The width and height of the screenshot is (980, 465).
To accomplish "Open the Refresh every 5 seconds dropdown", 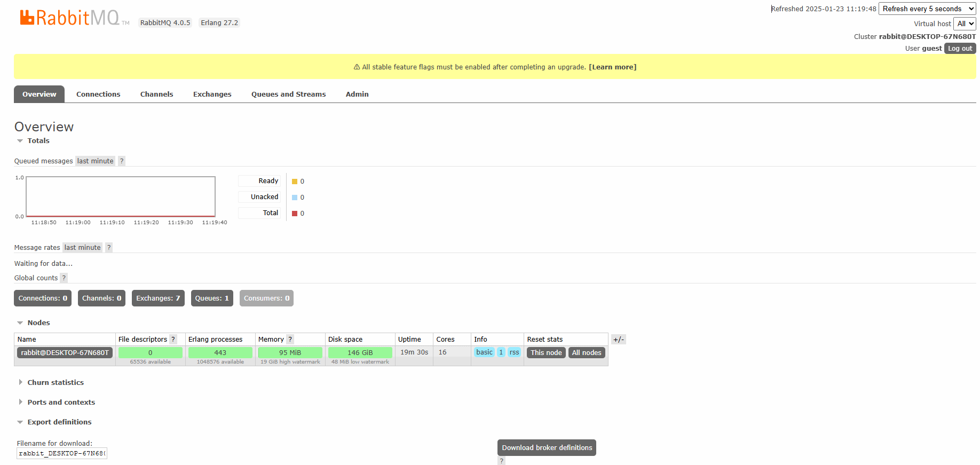I will tap(927, 9).
